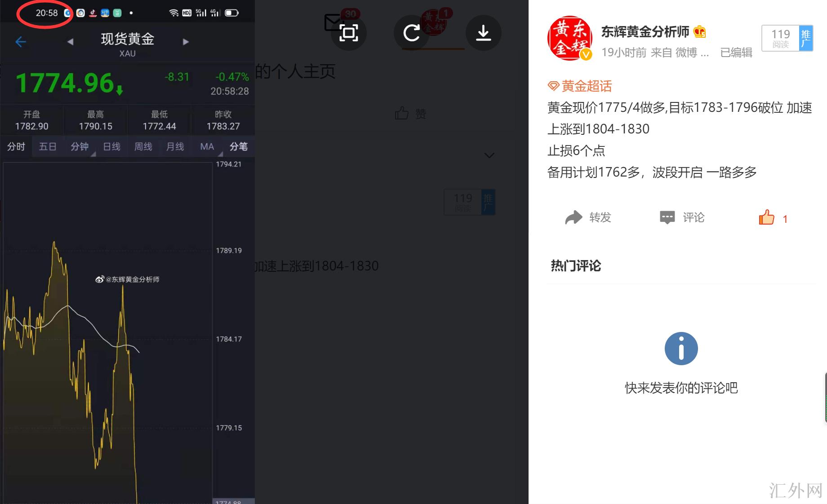Open the 分钟 interval dropdown
Screen dimensions: 827x504
pyautogui.click(x=80, y=146)
